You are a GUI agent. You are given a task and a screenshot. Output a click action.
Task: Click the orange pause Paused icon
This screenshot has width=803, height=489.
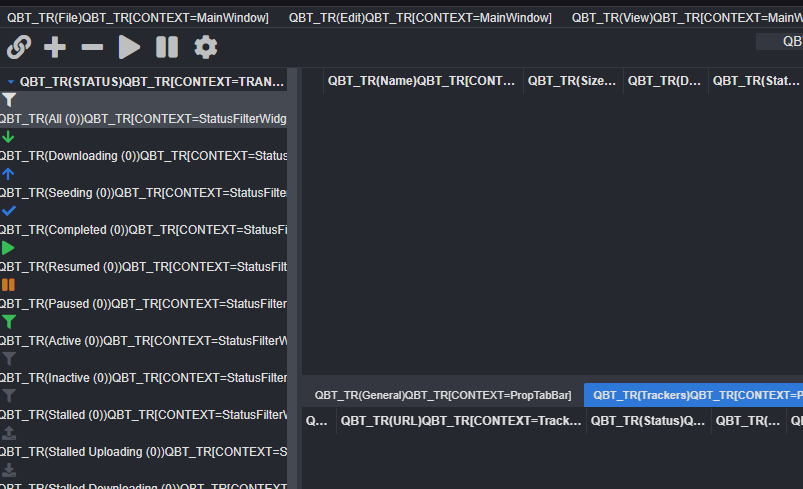tap(8, 285)
